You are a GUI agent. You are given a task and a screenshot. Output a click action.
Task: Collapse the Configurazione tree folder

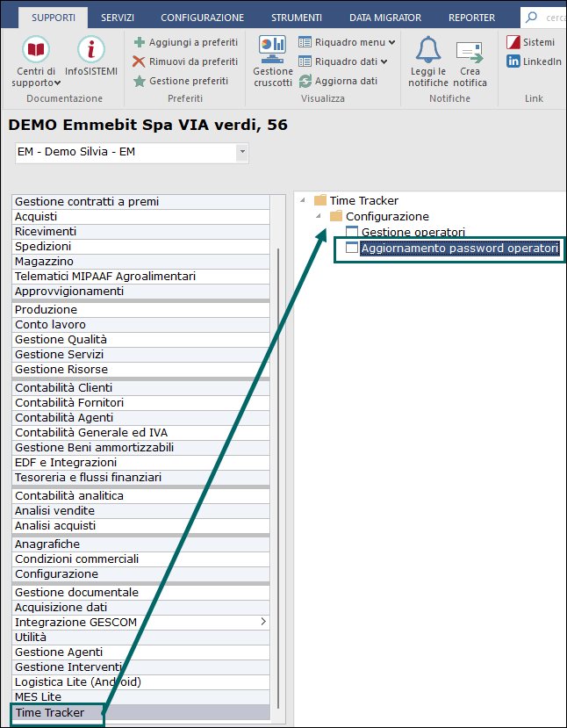(319, 216)
